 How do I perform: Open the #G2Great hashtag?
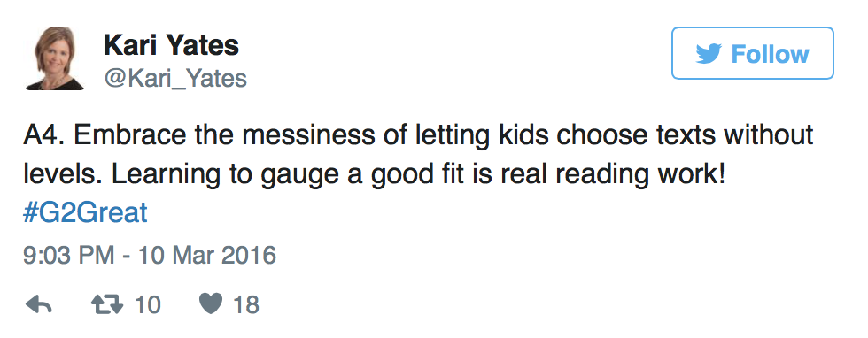point(85,213)
